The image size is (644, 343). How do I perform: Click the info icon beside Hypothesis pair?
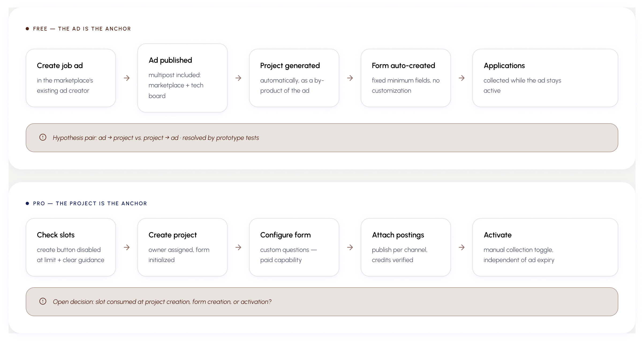pos(43,137)
